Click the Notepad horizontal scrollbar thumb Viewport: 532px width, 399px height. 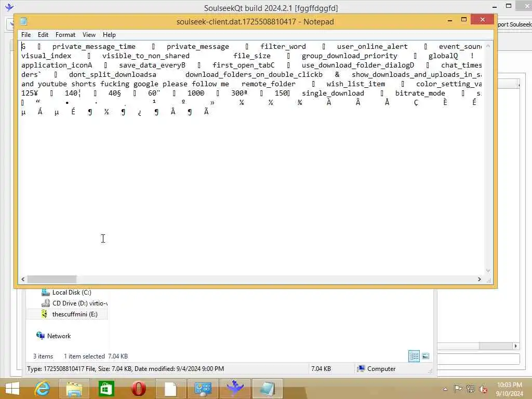52,279
